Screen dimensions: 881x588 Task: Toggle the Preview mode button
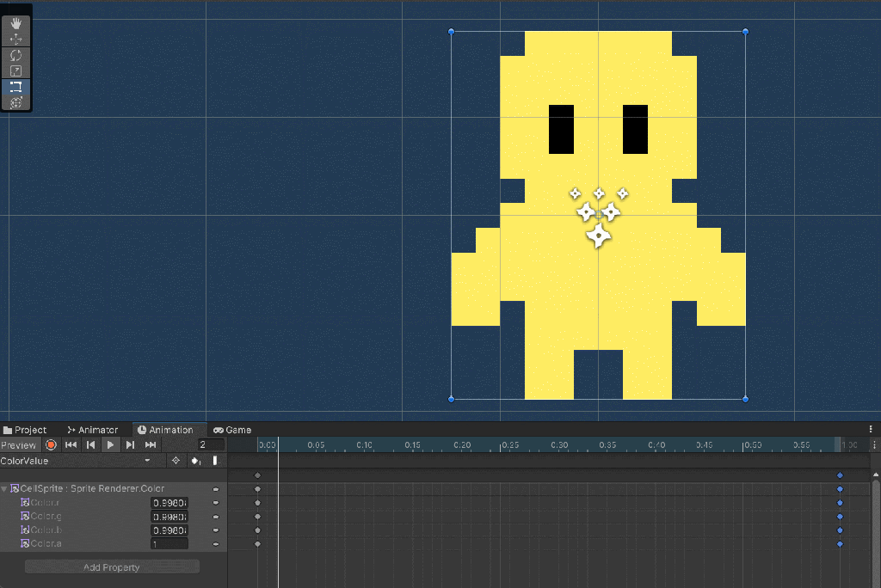coord(19,444)
